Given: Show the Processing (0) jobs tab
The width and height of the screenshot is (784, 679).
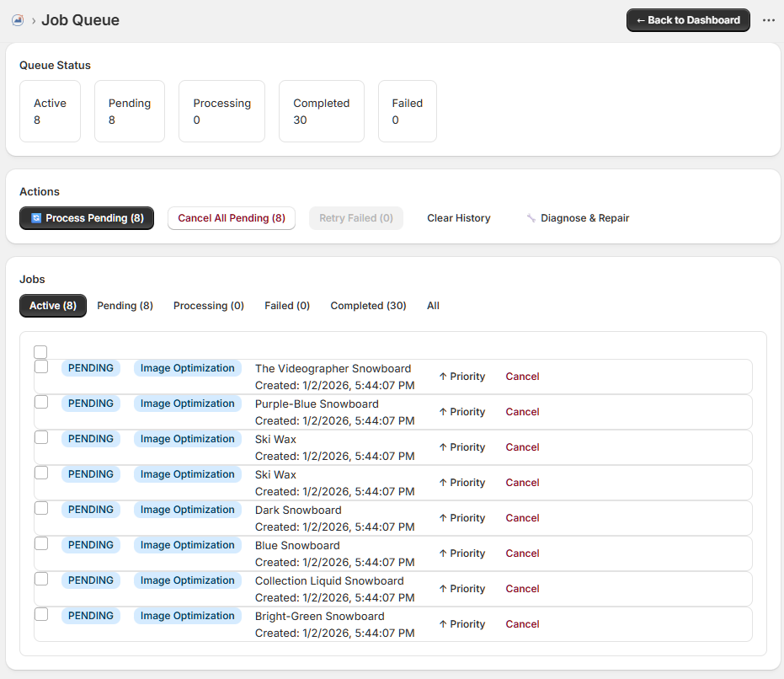Looking at the screenshot, I should coord(209,306).
